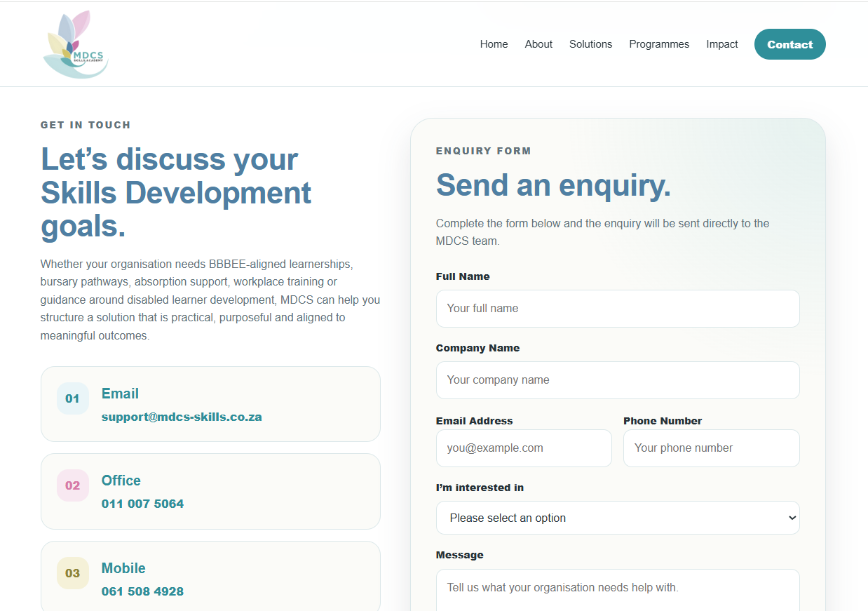
Task: Navigate to Programmes
Action: 659,44
